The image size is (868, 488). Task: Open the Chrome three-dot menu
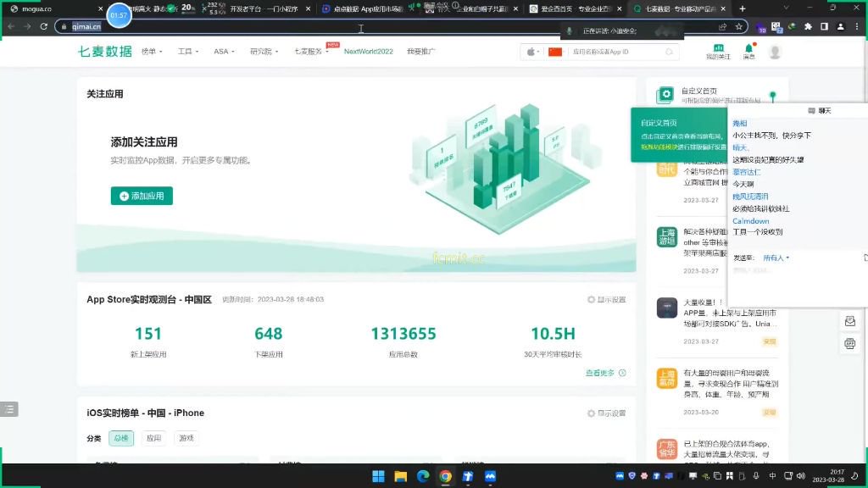coord(856,26)
